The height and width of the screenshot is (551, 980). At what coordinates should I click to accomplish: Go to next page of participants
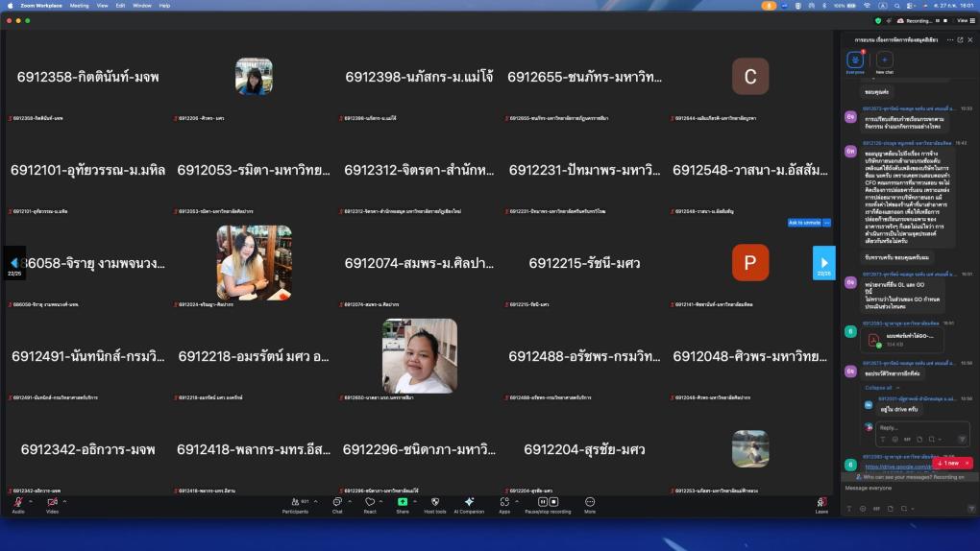coord(823,262)
